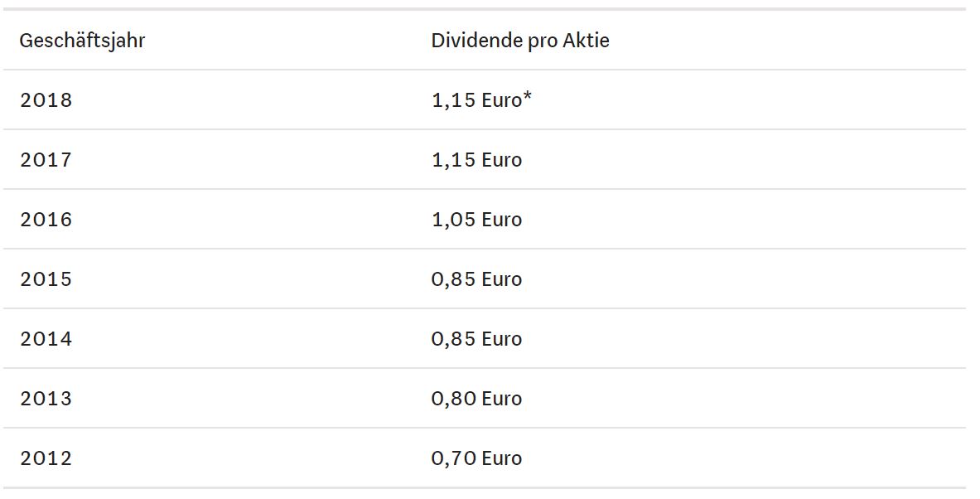980x499 pixels.
Task: Select the 2018 year cell
Action: (46, 100)
